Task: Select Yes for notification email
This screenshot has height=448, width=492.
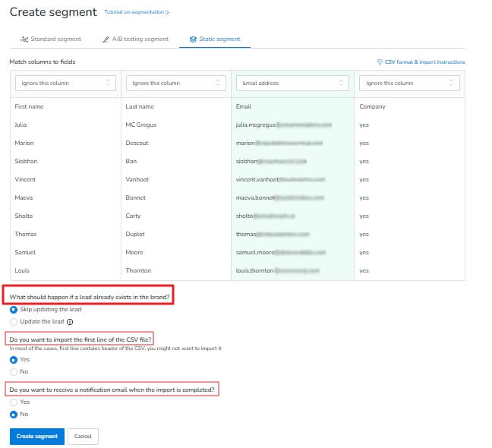Action: pyautogui.click(x=14, y=402)
